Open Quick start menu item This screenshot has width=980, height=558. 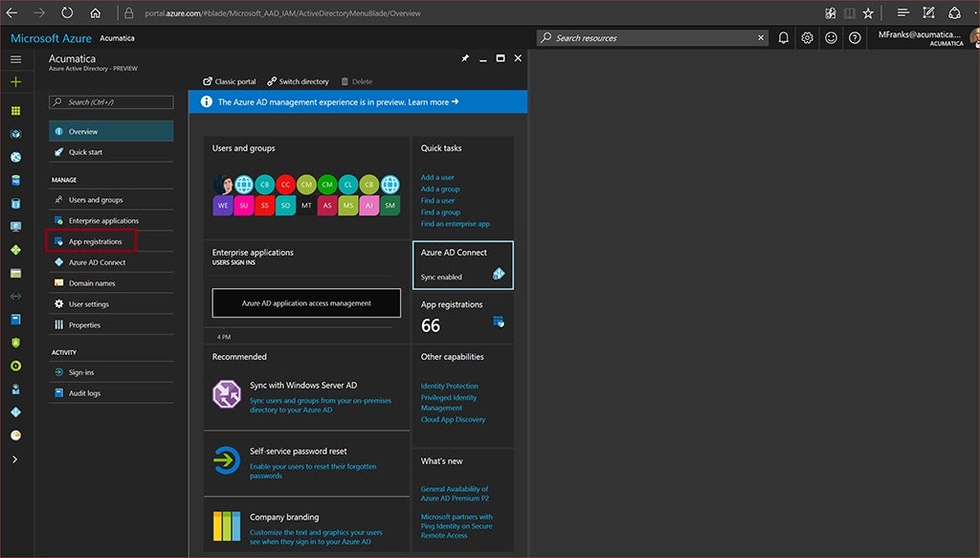coord(111,152)
